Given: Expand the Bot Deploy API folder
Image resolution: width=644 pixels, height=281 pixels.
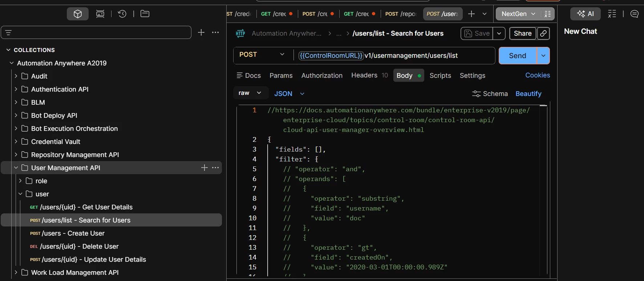Looking at the screenshot, I should (x=16, y=115).
